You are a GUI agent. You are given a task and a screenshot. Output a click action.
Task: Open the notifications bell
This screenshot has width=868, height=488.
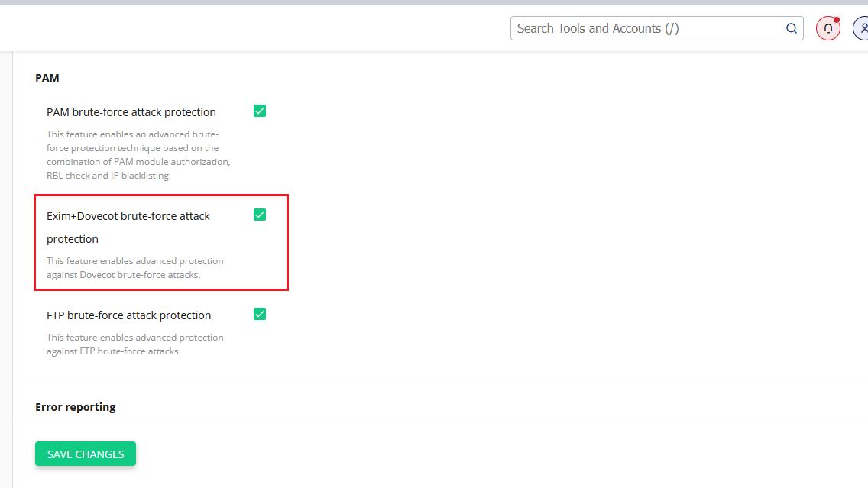pyautogui.click(x=828, y=29)
